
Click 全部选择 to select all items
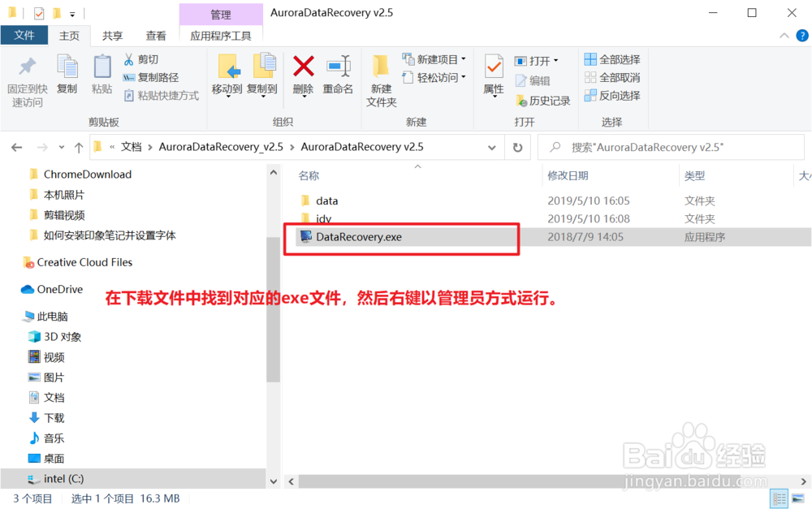click(x=611, y=58)
